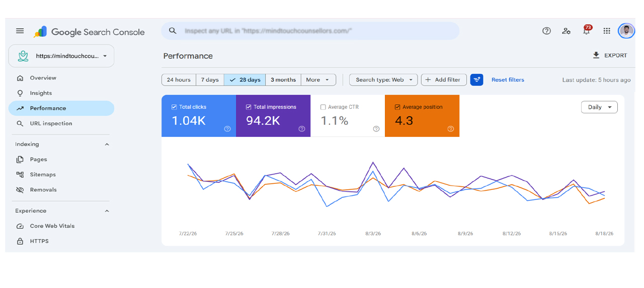Click the 8/3/26 date on chart axis
This screenshot has width=644, height=288.
pyautogui.click(x=373, y=234)
